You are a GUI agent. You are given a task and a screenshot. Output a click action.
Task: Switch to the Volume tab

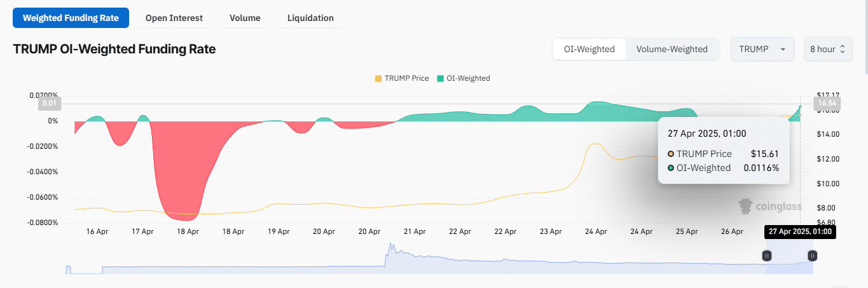[245, 18]
